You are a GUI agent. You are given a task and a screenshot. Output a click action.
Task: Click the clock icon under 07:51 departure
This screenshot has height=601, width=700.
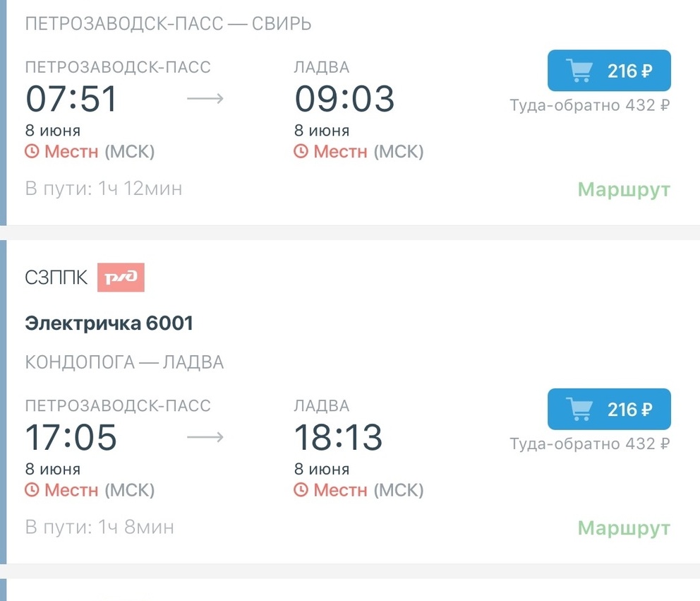[32, 151]
